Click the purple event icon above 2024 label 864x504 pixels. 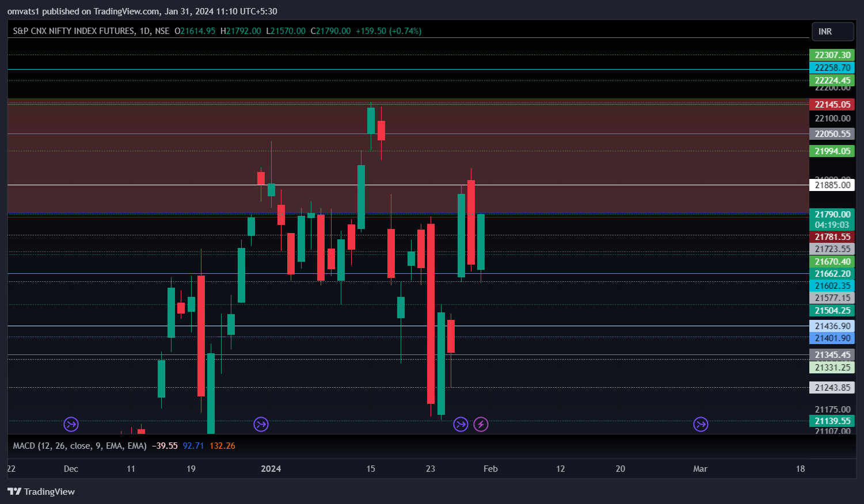[x=261, y=425]
